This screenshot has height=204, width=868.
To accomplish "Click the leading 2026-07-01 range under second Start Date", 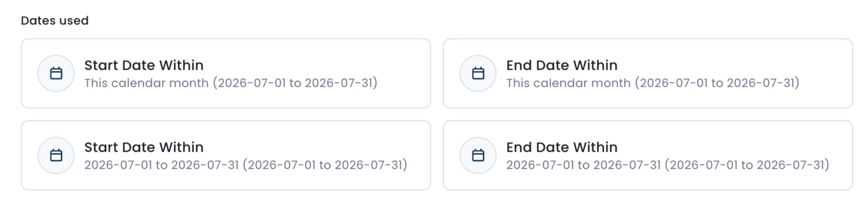I will 162,165.
